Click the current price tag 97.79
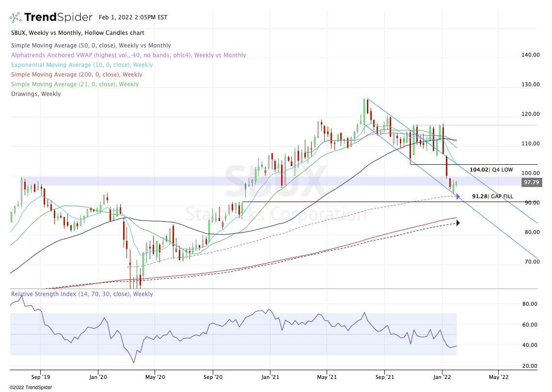The height and width of the screenshot is (392, 552). pos(531,182)
